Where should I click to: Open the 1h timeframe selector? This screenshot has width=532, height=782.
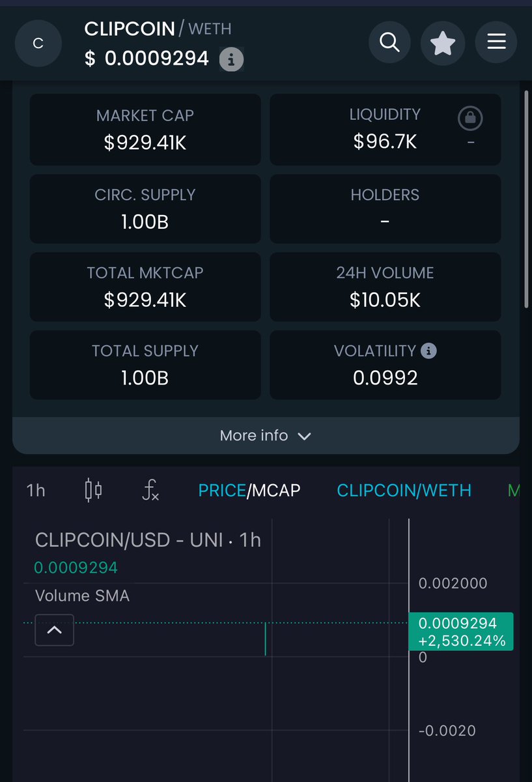tap(36, 490)
